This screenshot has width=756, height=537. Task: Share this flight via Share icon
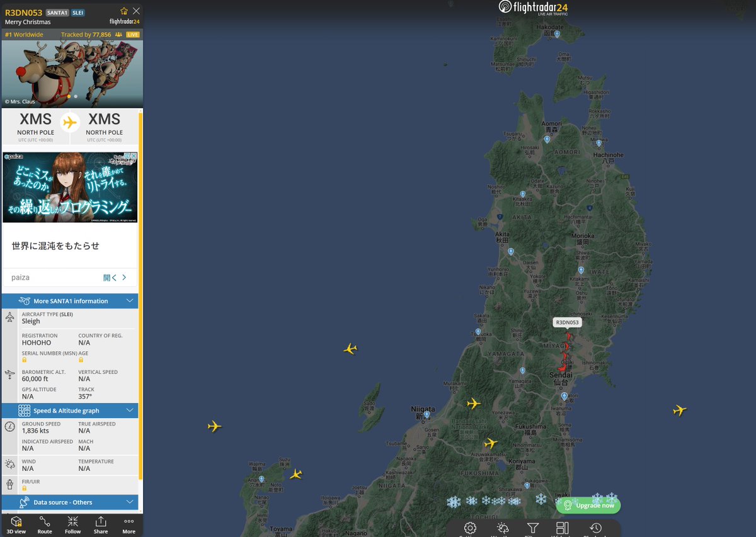click(x=101, y=526)
